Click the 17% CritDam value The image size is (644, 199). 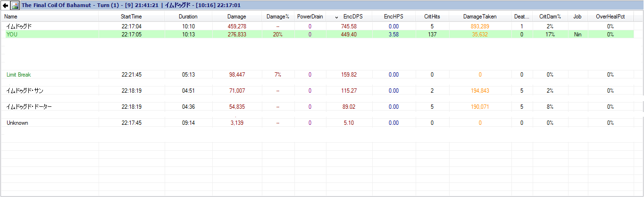point(550,35)
